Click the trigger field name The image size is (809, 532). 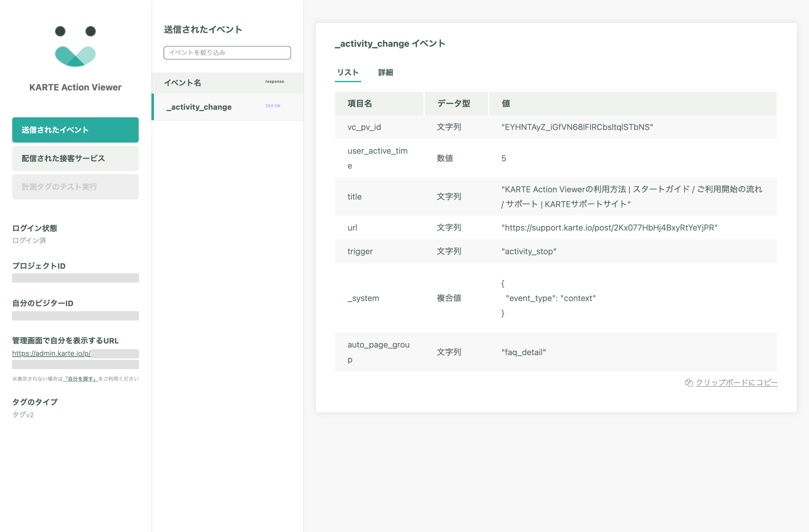point(360,251)
